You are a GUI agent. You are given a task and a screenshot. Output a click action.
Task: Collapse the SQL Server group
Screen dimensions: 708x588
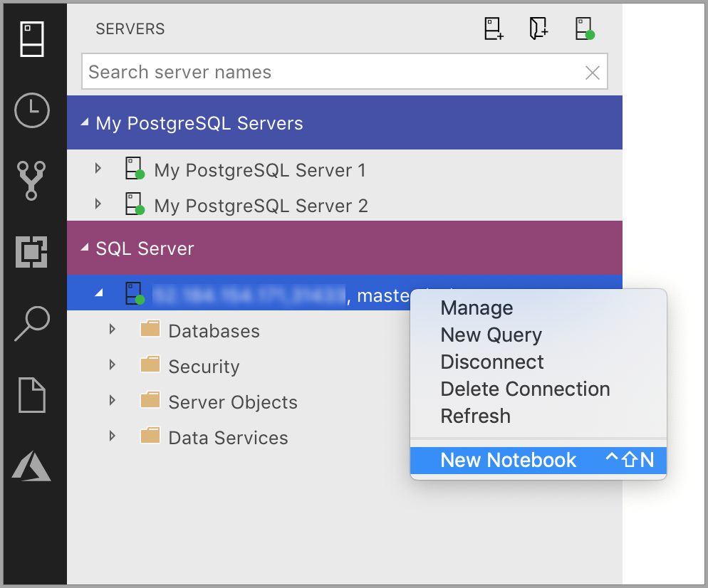coord(85,247)
